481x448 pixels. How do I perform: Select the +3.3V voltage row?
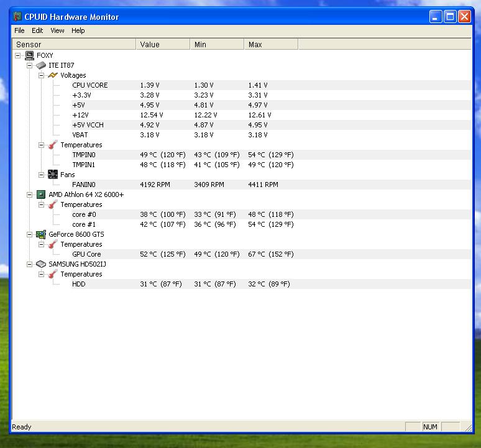tap(271, 95)
